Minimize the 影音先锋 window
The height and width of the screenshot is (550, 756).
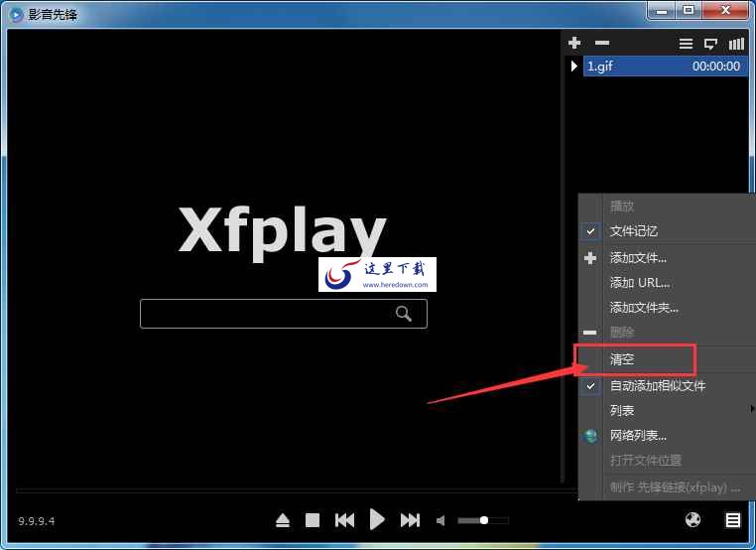[662, 10]
